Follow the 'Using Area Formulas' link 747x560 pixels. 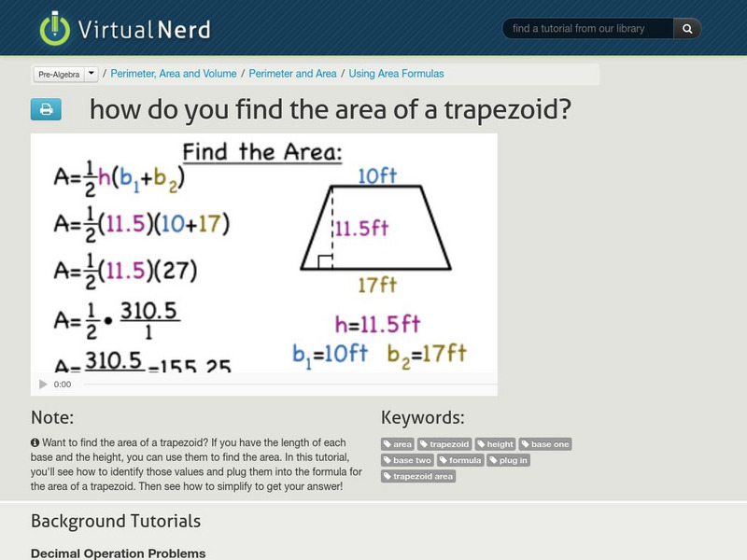(397, 71)
